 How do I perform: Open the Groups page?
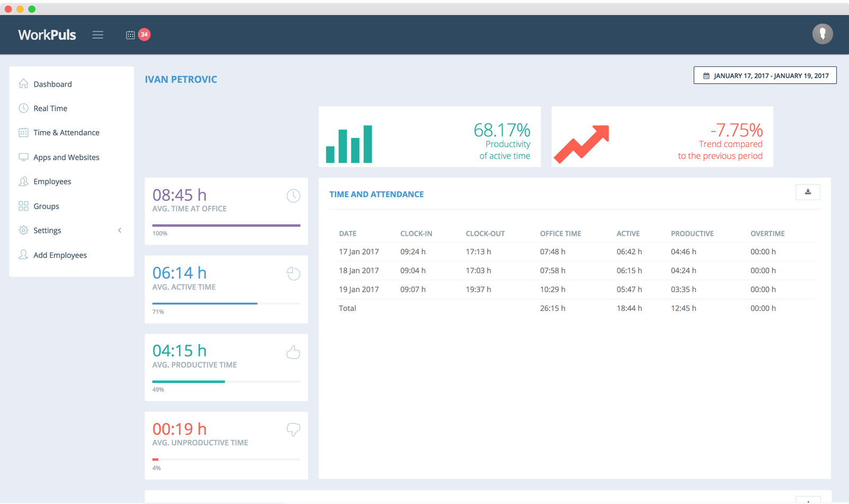(x=46, y=206)
